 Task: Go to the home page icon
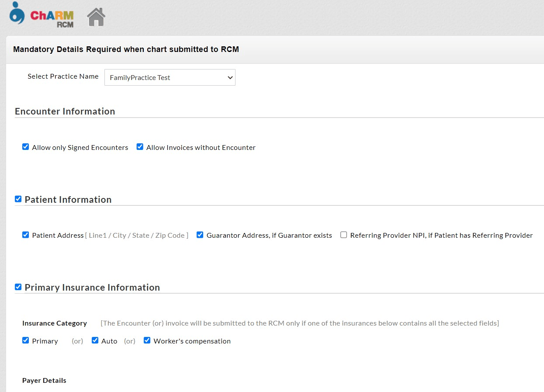[x=96, y=17]
